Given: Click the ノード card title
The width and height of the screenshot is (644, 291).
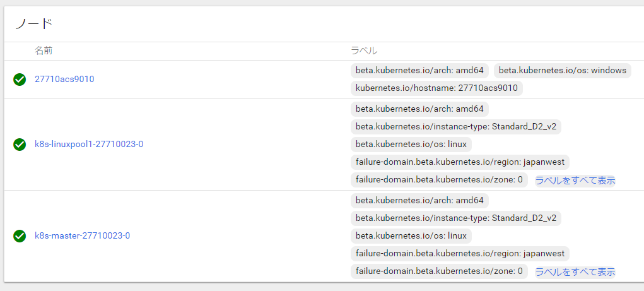Looking at the screenshot, I should (x=33, y=25).
